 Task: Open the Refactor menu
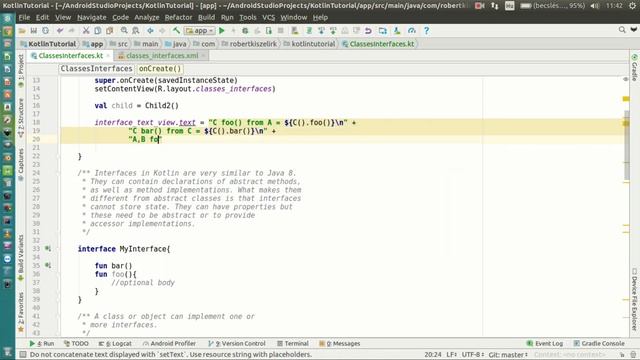point(178,18)
